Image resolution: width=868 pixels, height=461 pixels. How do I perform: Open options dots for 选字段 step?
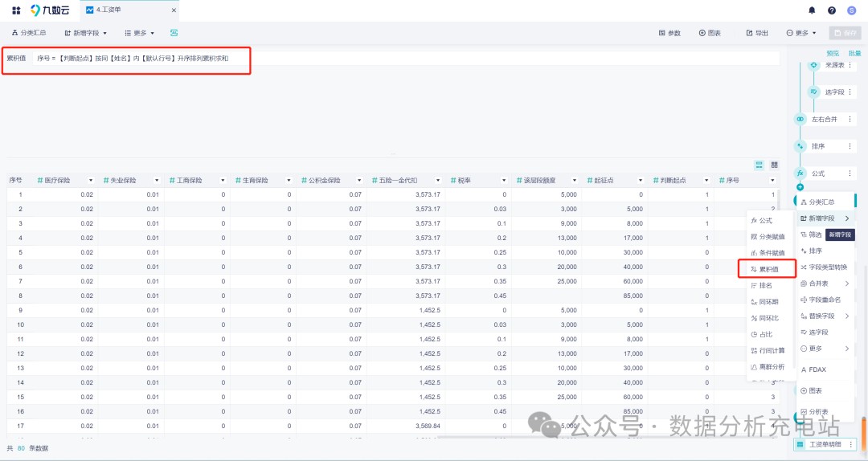850,92
